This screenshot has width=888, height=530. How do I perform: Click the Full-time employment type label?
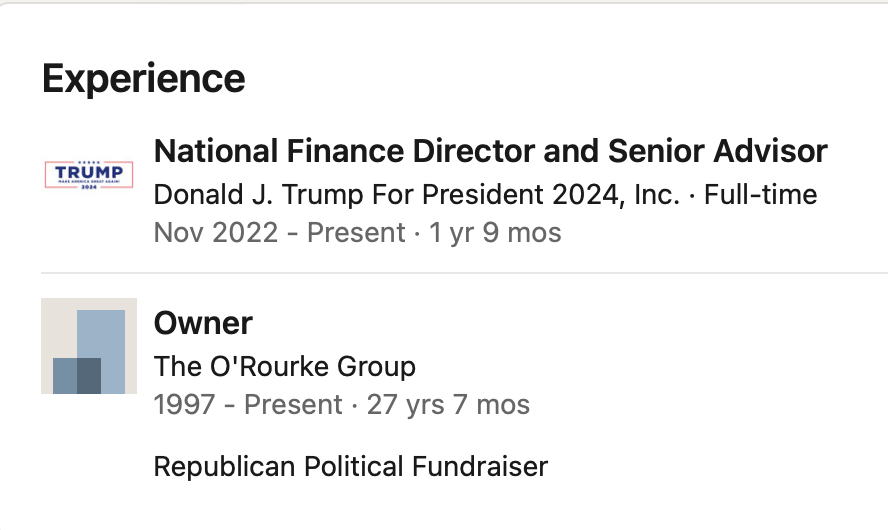[x=760, y=194]
